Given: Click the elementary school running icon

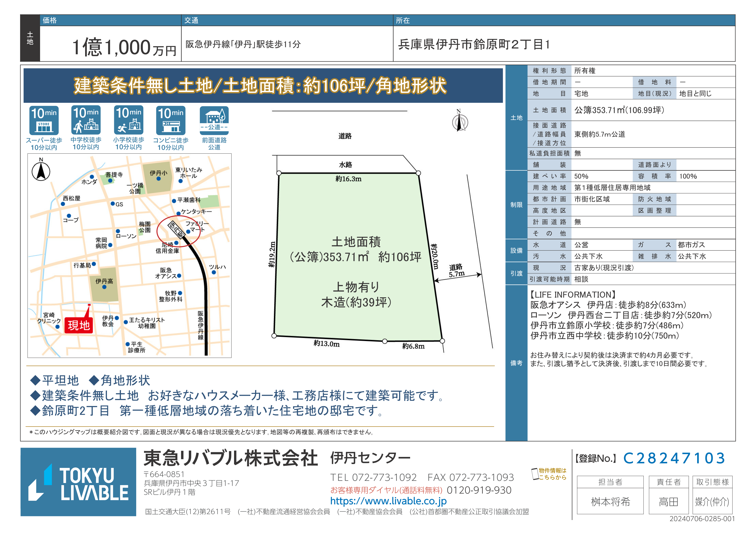Looking at the screenshot, I should 128,120.
